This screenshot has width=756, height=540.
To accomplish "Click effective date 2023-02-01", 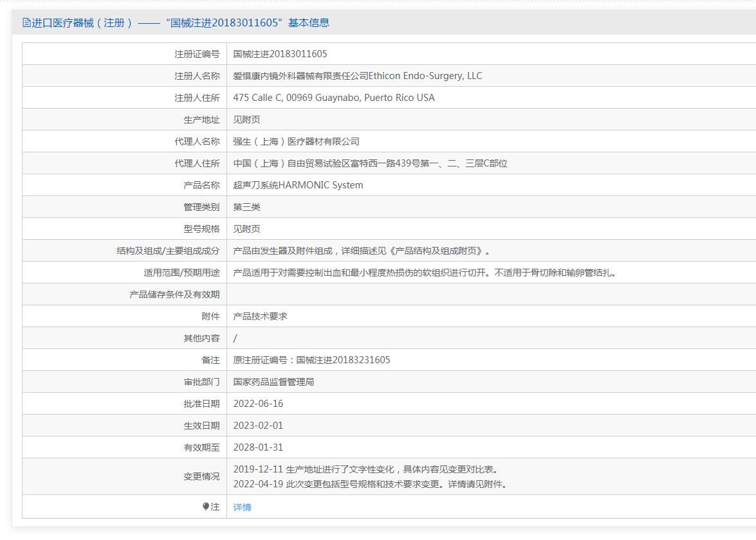I will 258,426.
